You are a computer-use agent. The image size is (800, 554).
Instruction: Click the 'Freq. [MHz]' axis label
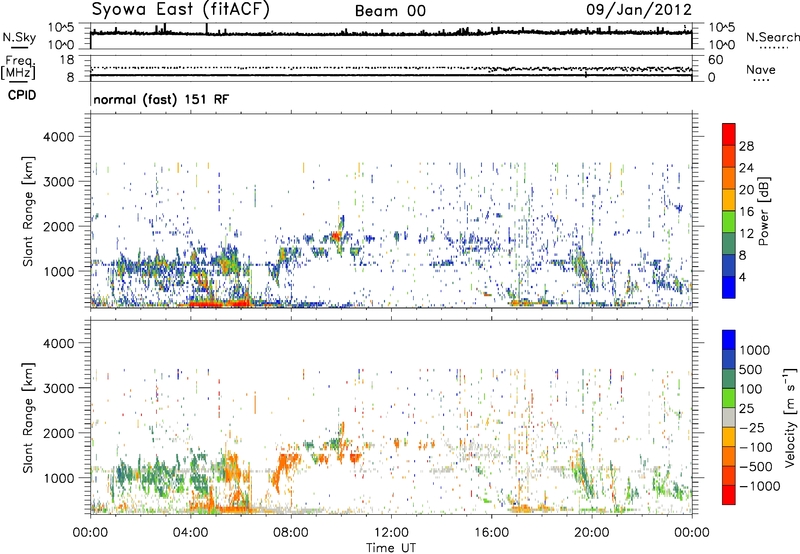coord(18,68)
